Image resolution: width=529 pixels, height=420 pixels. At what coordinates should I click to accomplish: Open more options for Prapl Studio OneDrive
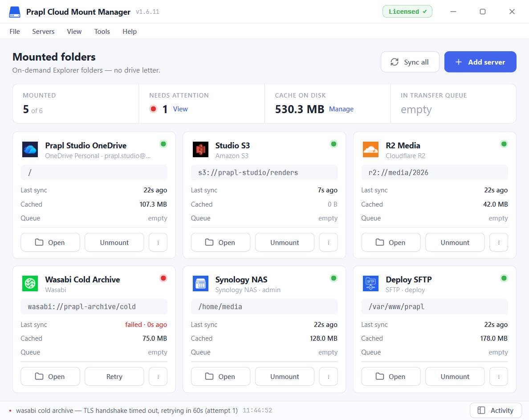click(158, 243)
